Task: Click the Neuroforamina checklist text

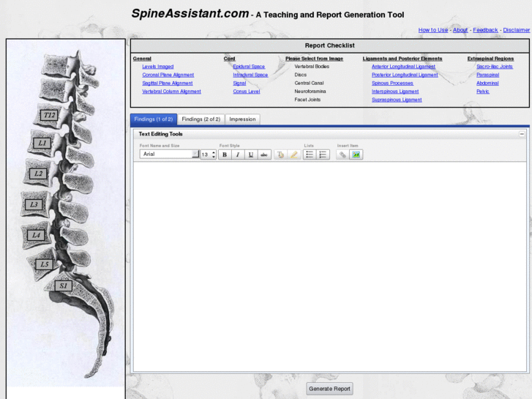Action: [x=310, y=92]
